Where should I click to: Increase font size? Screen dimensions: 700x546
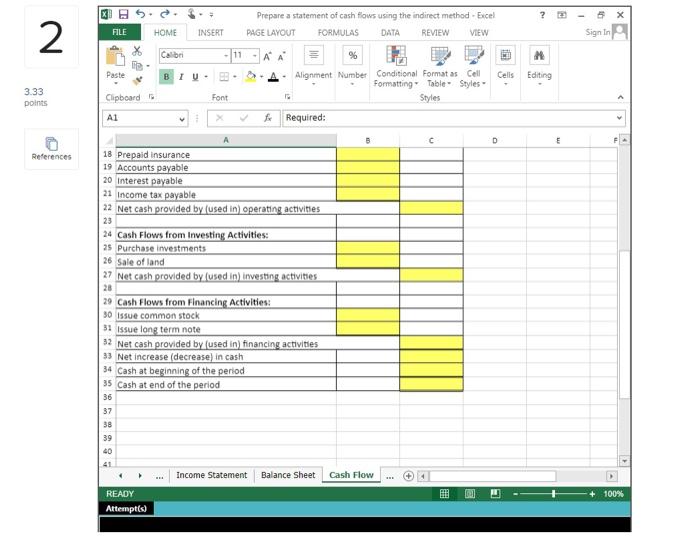[x=267, y=56]
